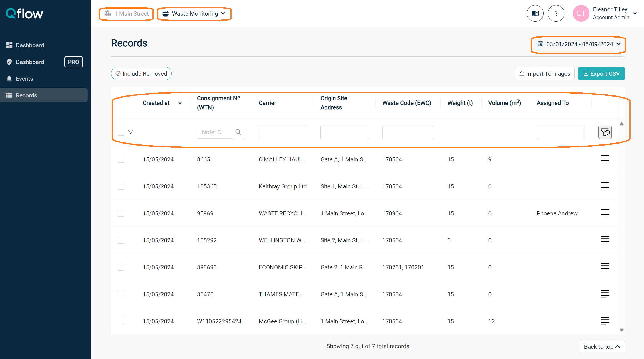This screenshot has height=359, width=644.
Task: Click the table scroll-up arrow
Action: [x=621, y=124]
